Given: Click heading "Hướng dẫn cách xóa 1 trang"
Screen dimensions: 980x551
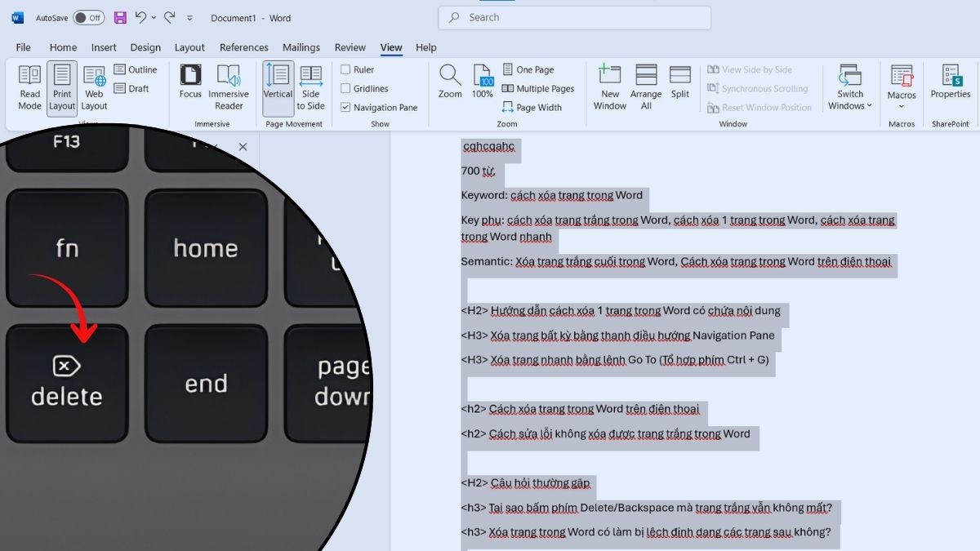Looking at the screenshot, I should pos(635,310).
